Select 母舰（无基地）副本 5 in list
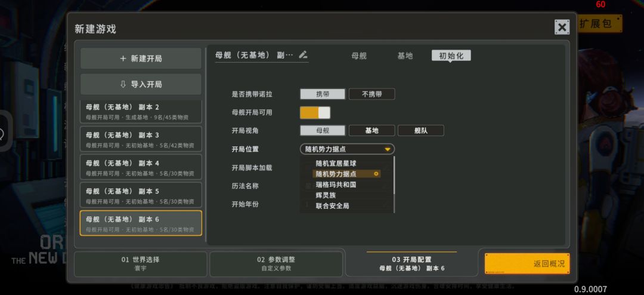This screenshot has height=295, width=644. pyautogui.click(x=141, y=195)
